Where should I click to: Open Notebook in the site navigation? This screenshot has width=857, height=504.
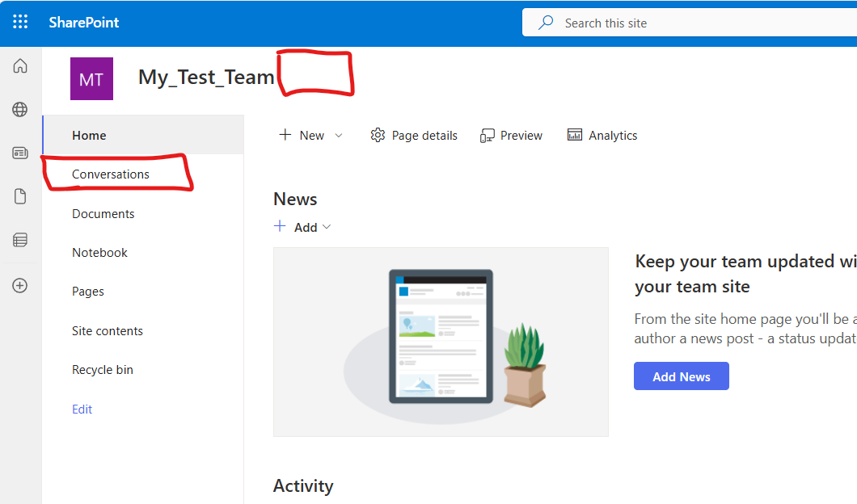pos(143,252)
